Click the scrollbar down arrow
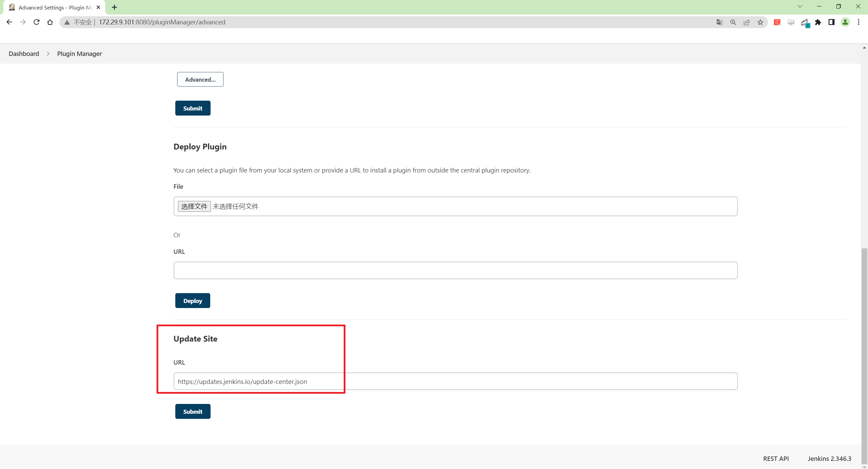 [x=864, y=467]
